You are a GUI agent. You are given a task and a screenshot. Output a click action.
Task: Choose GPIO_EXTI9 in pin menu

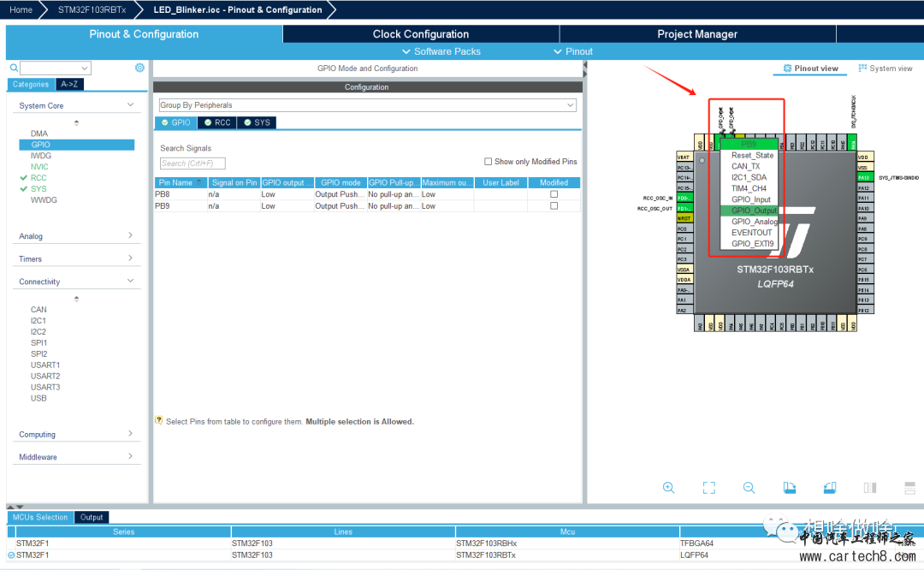coord(749,243)
